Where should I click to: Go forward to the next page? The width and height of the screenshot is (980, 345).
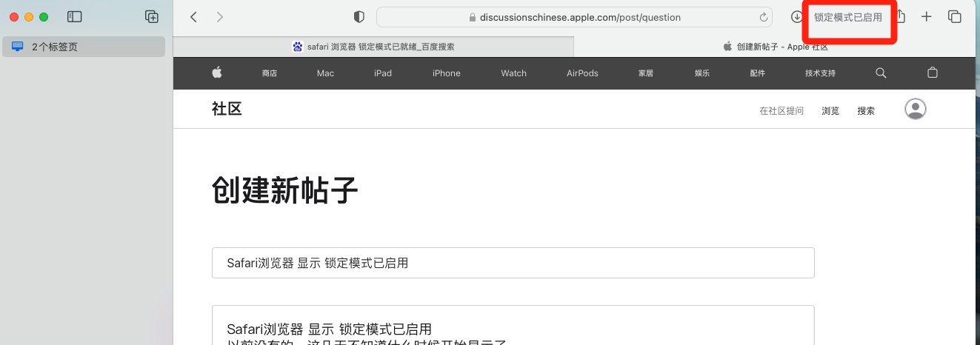click(x=220, y=16)
